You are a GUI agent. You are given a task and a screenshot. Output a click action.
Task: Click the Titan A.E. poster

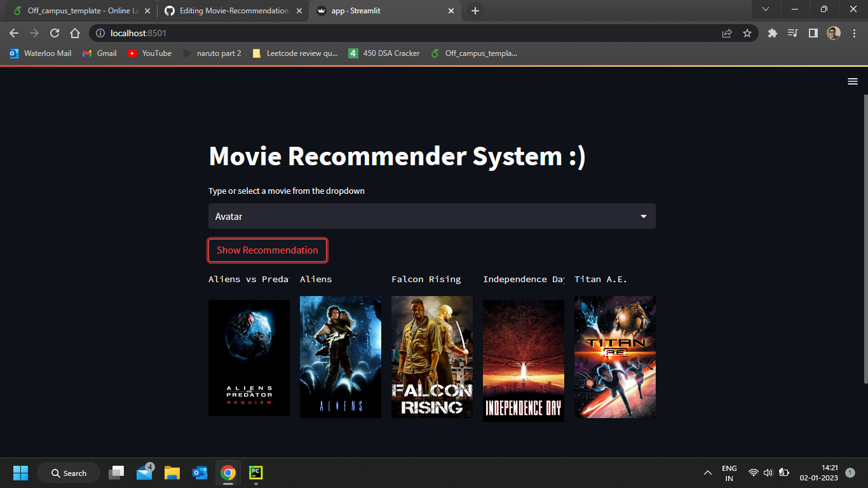pyautogui.click(x=615, y=357)
